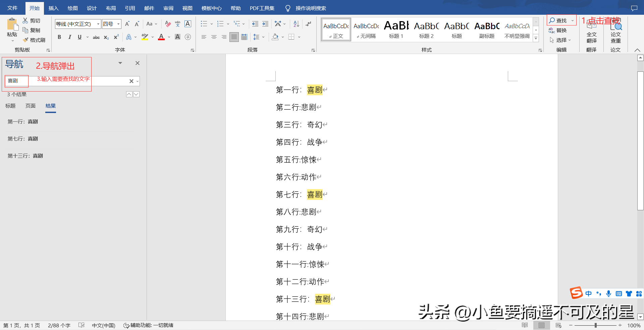
Task: Click distributed alignment icon
Action: click(x=244, y=37)
